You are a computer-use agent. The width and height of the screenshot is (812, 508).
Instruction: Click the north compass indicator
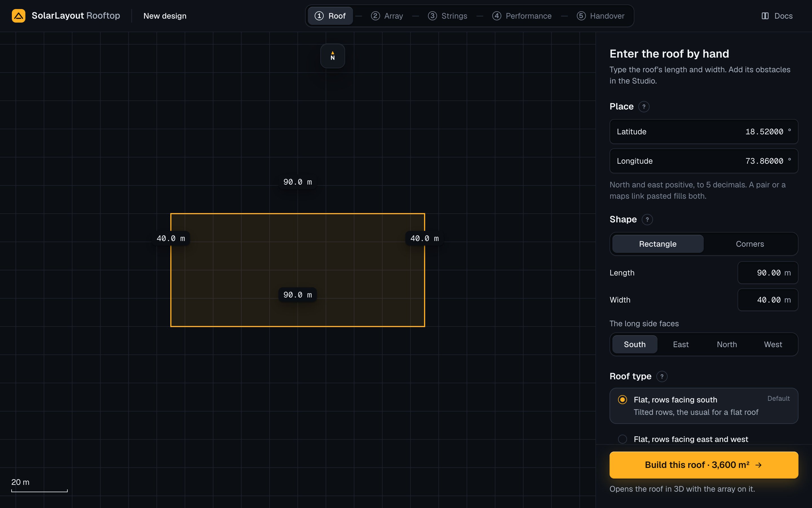[332, 56]
